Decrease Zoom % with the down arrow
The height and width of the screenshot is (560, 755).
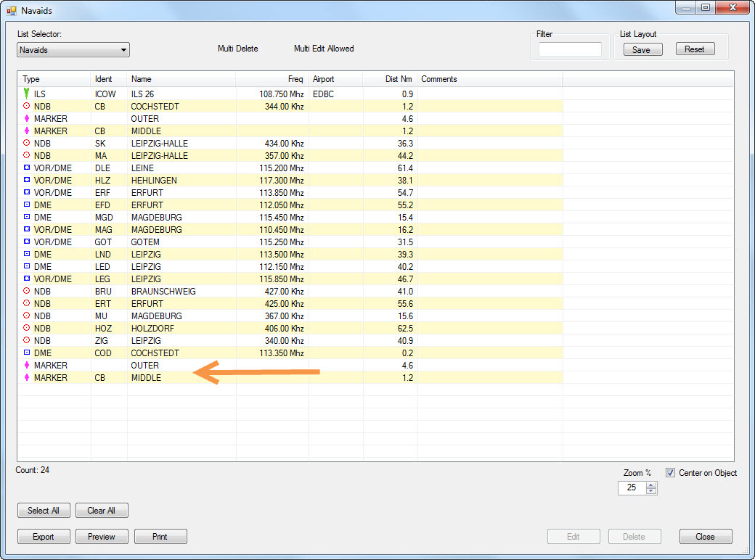point(651,491)
